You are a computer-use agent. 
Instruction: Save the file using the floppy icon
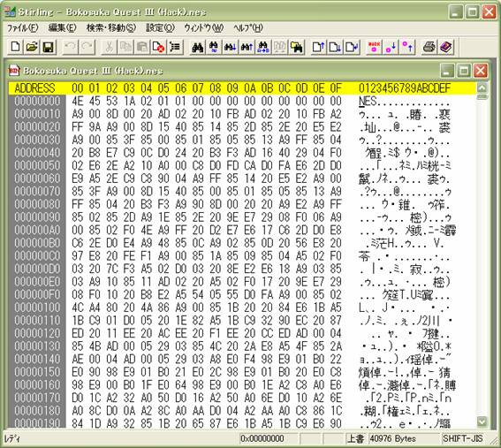coord(49,47)
